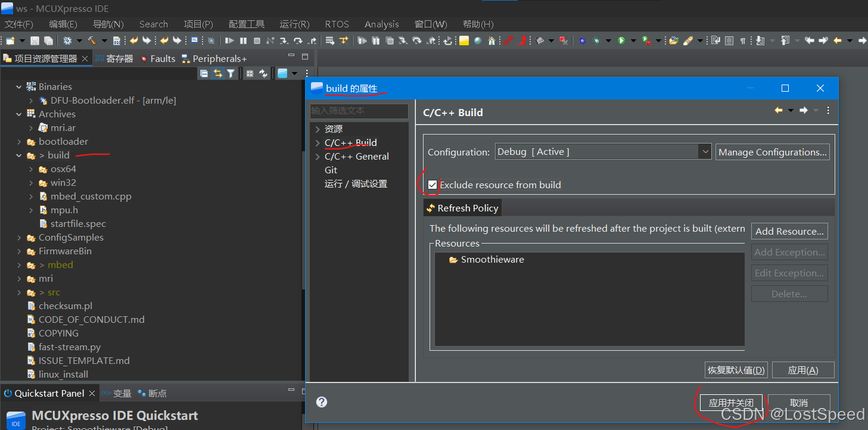Open the 编辑(E) menu
The image size is (868, 430).
[63, 24]
